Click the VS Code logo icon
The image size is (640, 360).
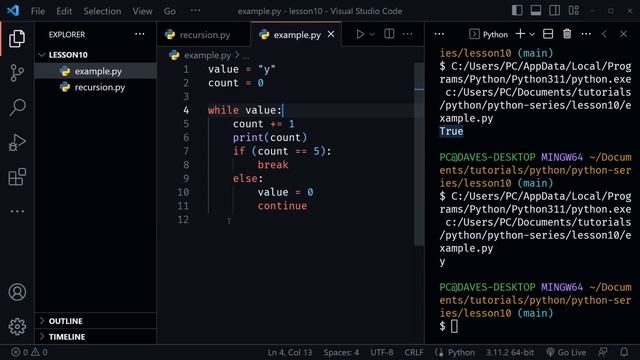pyautogui.click(x=13, y=11)
